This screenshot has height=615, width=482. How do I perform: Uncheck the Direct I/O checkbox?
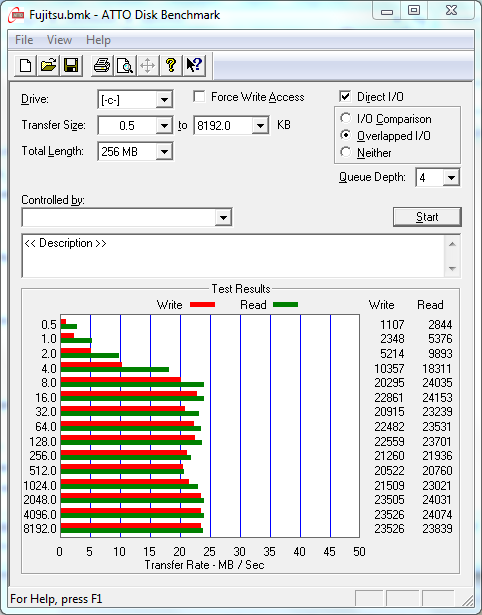(x=345, y=96)
